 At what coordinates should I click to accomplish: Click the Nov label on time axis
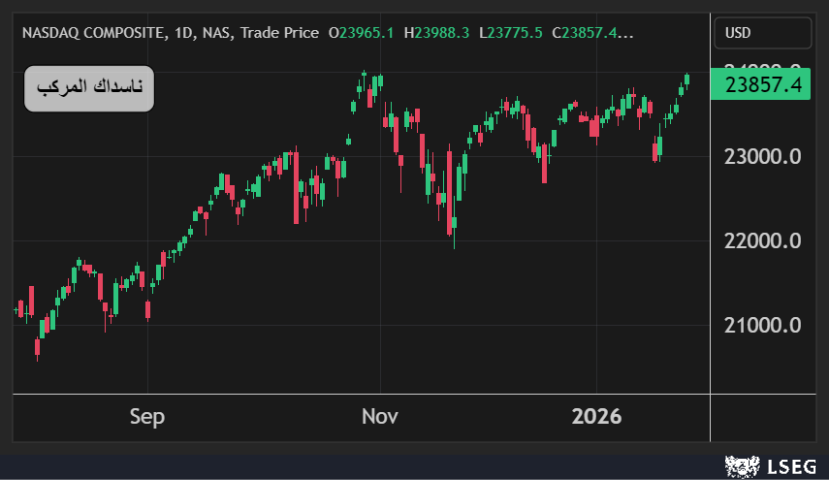[380, 416]
